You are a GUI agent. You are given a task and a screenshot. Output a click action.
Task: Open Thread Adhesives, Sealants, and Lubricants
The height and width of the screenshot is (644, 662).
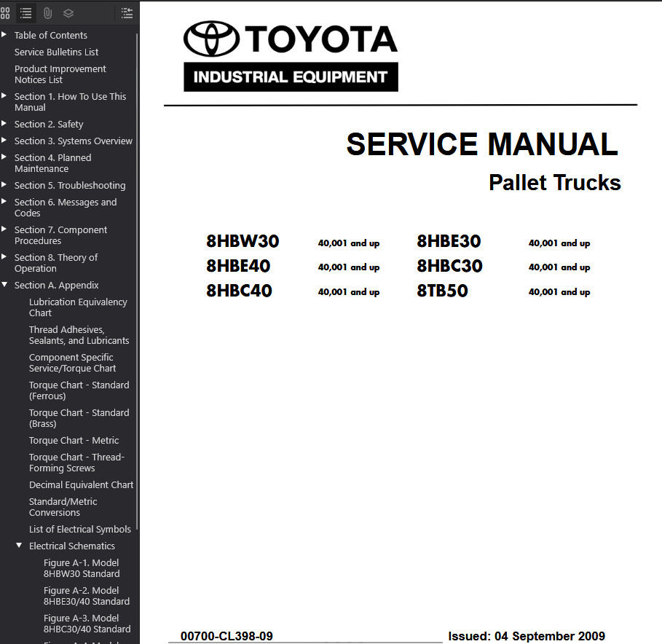79,335
